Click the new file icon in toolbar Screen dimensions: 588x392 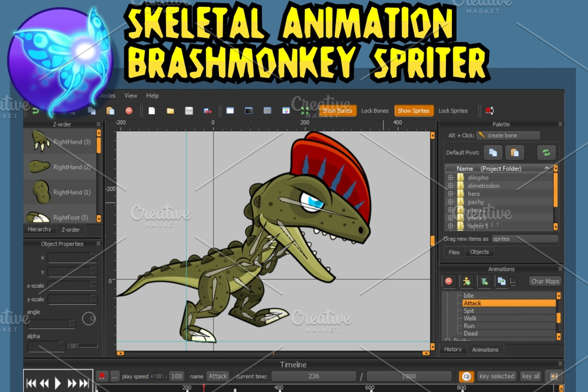pos(152,111)
